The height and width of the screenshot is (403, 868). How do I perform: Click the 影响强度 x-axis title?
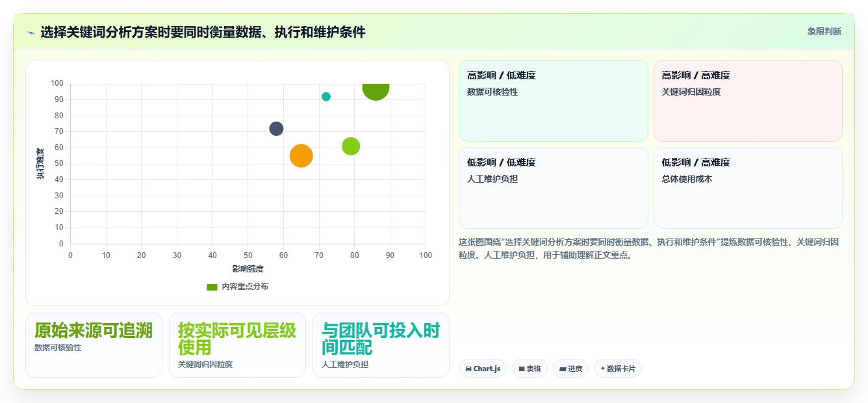coord(248,268)
